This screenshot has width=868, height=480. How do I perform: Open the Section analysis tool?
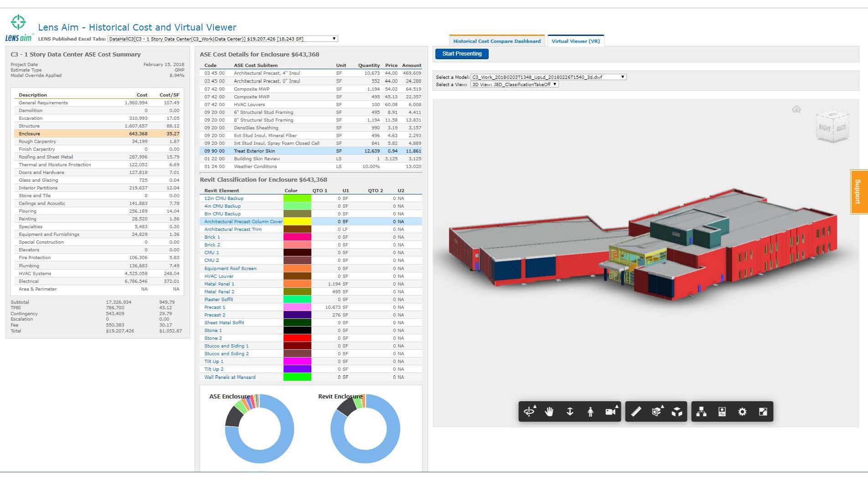pos(656,412)
